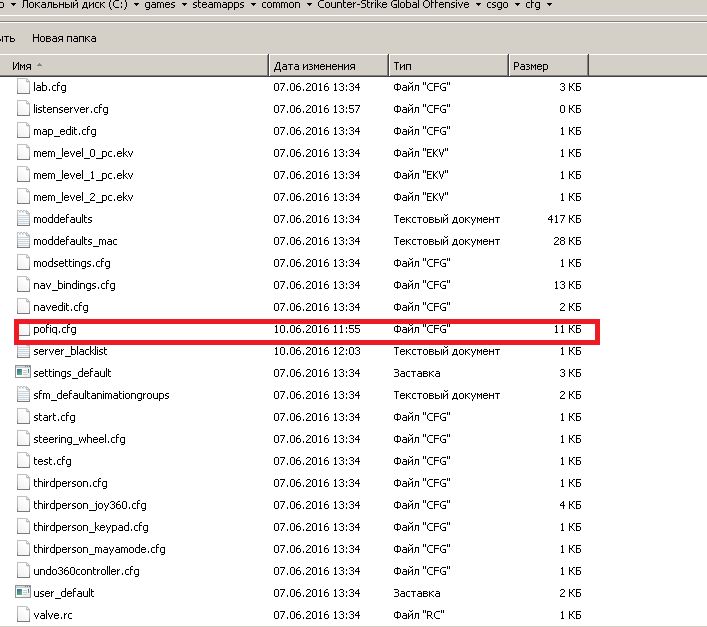Click the test.cfg file icon

pos(23,461)
